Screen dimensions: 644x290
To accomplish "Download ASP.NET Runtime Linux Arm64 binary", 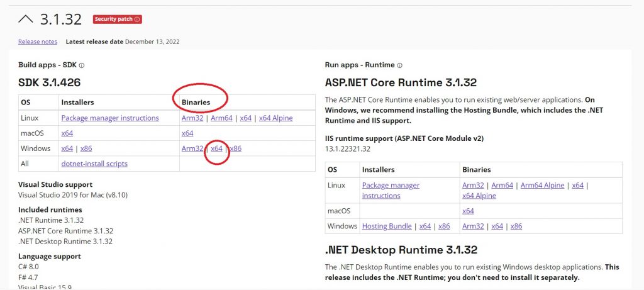I will click(x=502, y=185).
